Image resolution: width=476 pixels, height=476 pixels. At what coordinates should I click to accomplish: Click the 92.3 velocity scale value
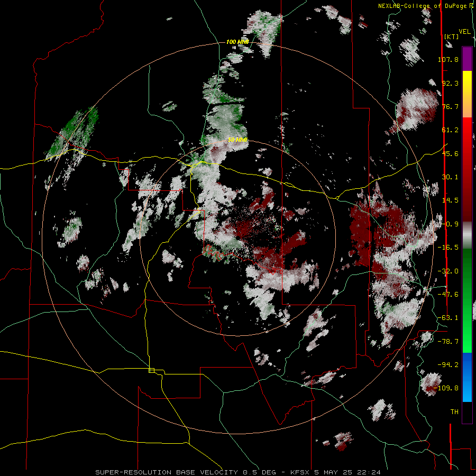[450, 83]
